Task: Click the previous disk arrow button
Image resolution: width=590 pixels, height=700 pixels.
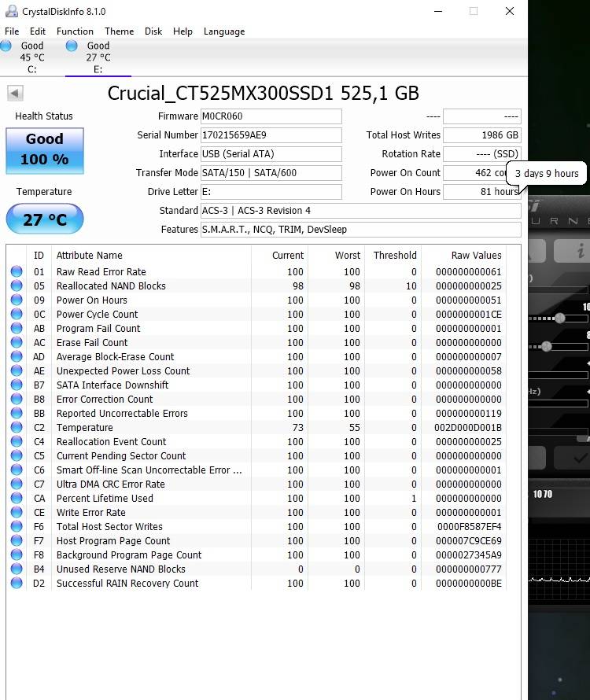Action: click(15, 94)
